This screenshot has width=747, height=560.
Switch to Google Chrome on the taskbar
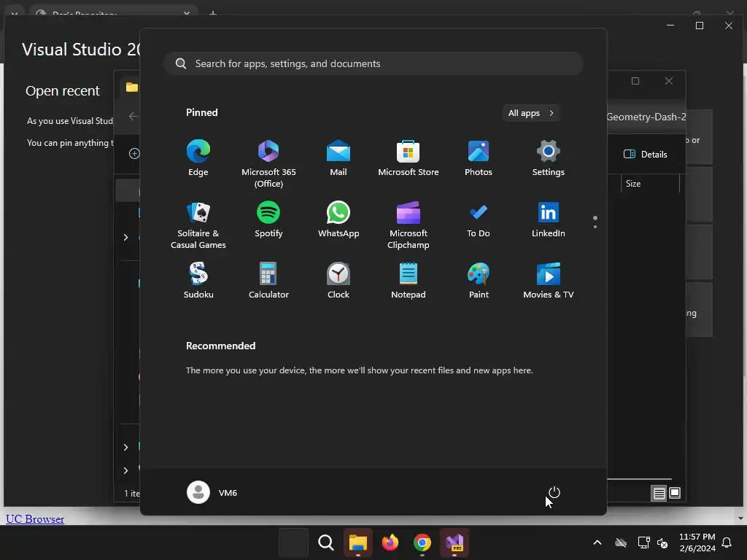422,542
